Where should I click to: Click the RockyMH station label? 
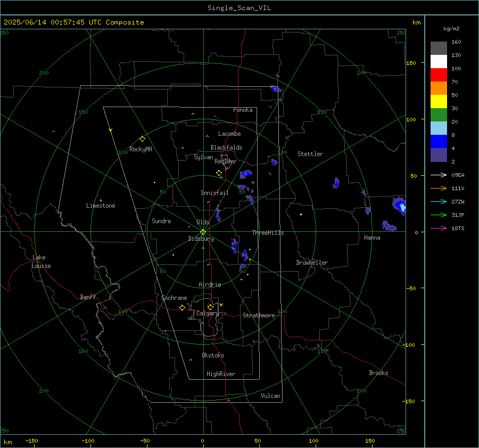(141, 149)
